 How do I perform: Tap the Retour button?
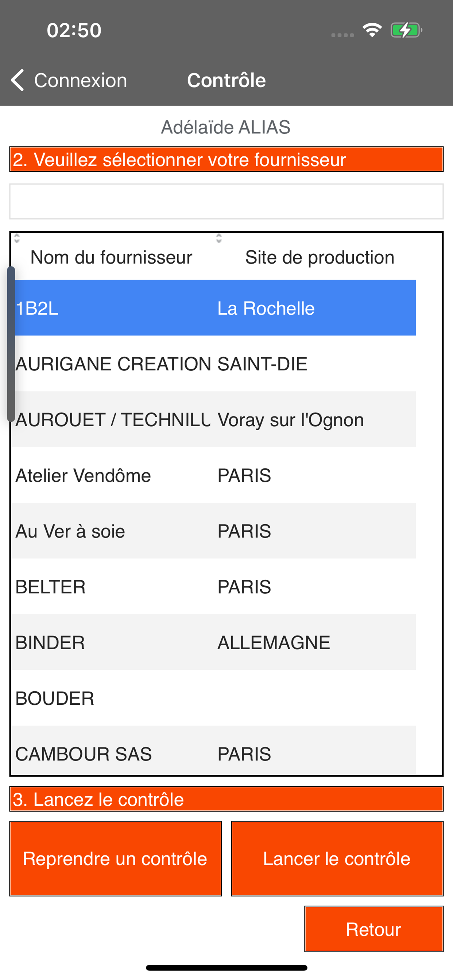click(374, 929)
